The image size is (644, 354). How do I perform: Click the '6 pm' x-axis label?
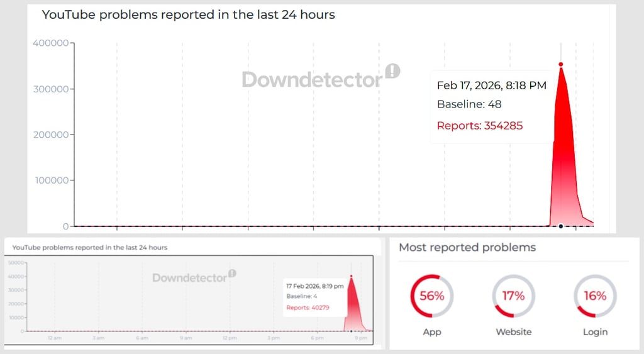(317, 338)
